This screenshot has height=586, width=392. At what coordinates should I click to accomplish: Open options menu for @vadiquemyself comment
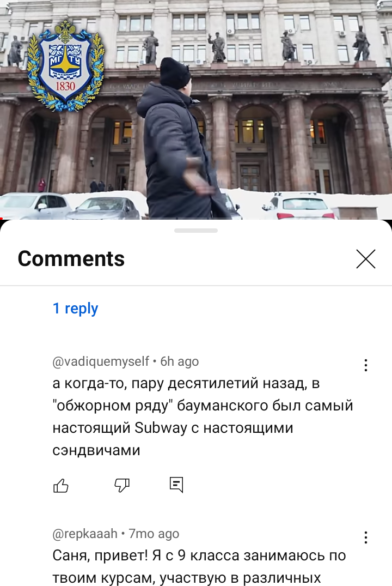click(x=366, y=365)
